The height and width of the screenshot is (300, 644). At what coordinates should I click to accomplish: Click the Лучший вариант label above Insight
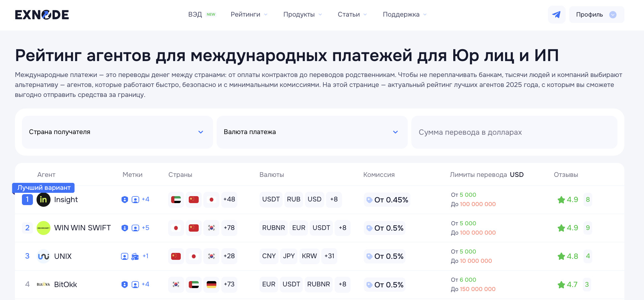click(x=44, y=188)
